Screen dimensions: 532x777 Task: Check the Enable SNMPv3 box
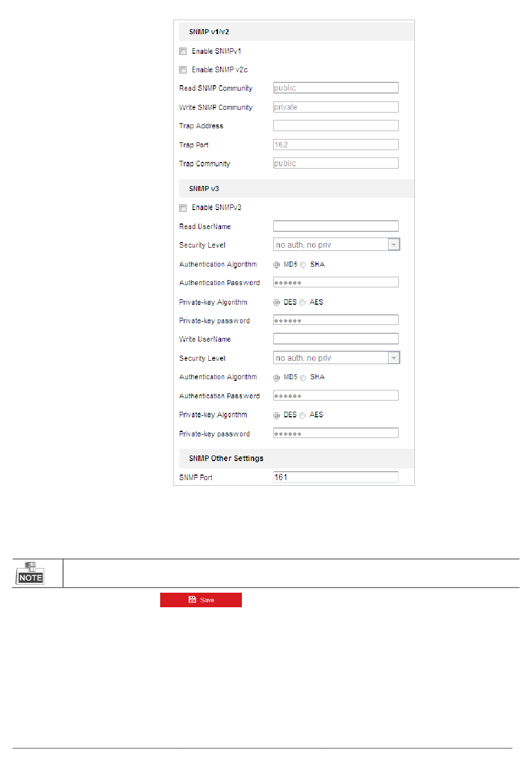(183, 208)
